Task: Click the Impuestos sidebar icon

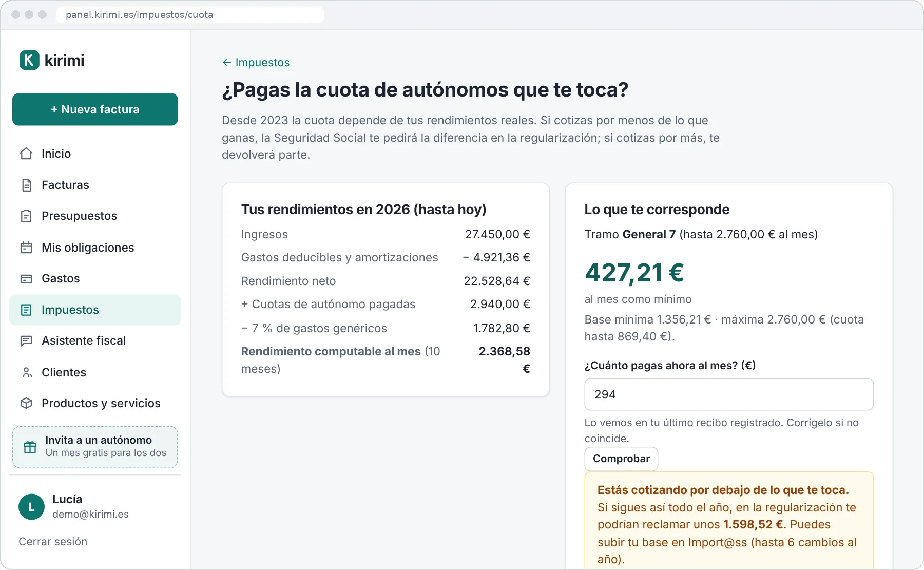Action: tap(26, 310)
